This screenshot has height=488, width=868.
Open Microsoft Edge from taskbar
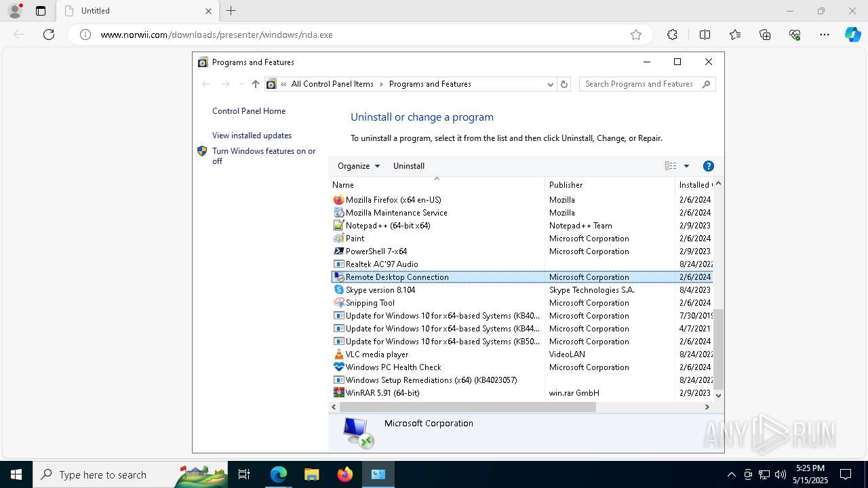[279, 474]
